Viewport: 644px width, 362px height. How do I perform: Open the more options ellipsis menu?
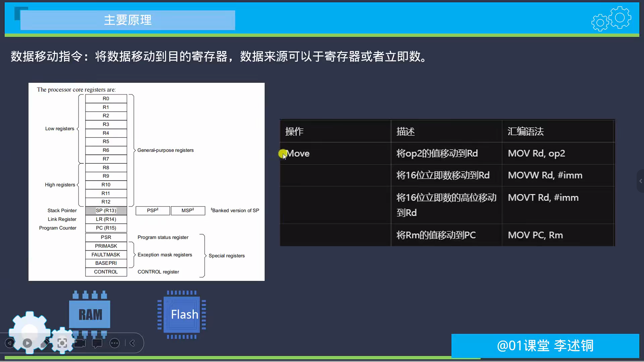(x=115, y=343)
